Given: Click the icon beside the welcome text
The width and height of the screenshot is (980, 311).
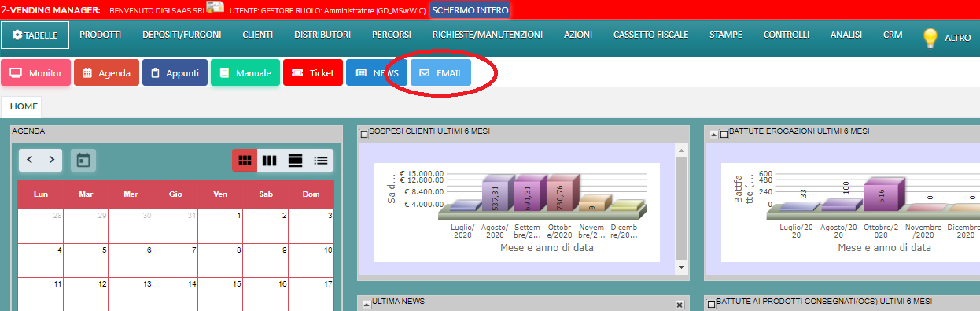Looking at the screenshot, I should [215, 8].
